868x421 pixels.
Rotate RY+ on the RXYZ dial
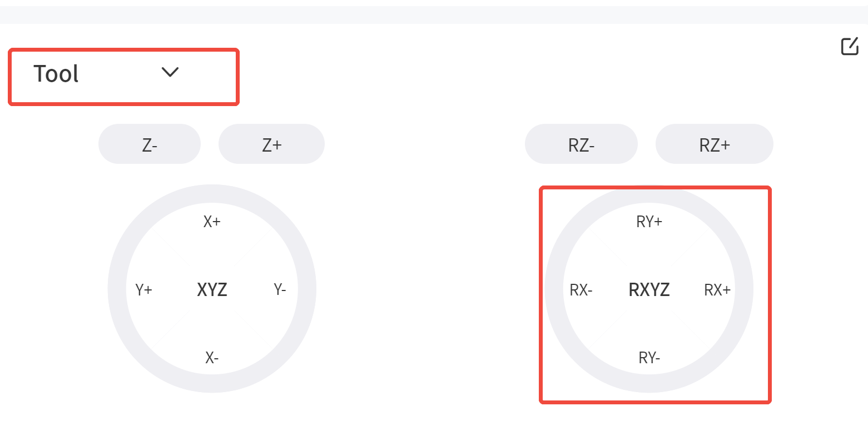point(649,222)
